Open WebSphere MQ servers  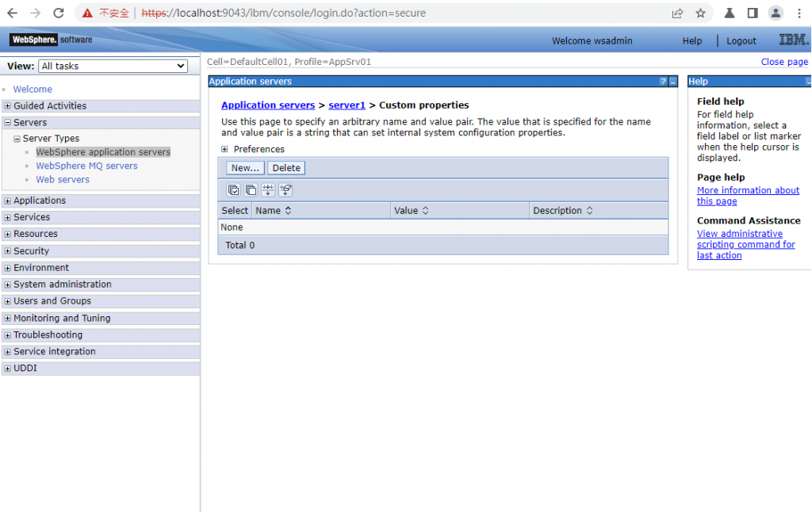(x=86, y=166)
